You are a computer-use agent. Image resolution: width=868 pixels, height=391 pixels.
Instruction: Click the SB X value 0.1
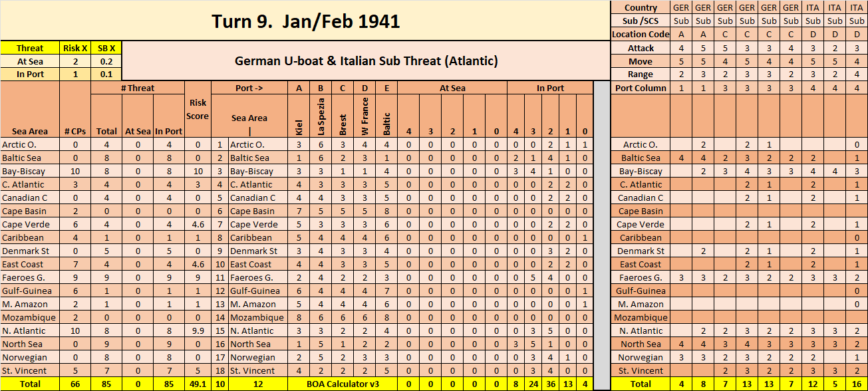pos(106,74)
